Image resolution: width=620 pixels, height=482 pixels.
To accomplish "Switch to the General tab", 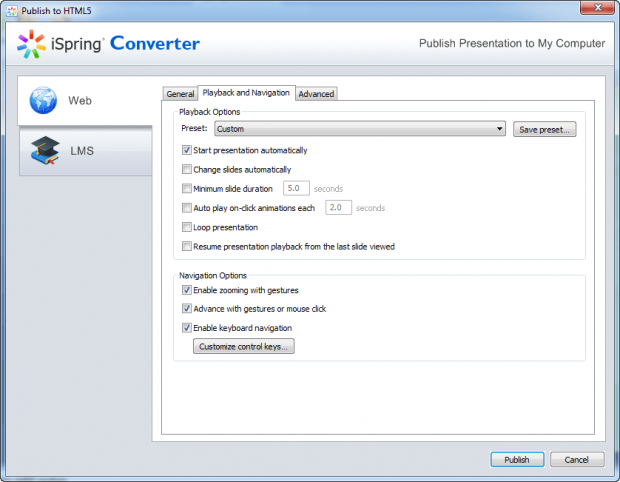I will (180, 94).
